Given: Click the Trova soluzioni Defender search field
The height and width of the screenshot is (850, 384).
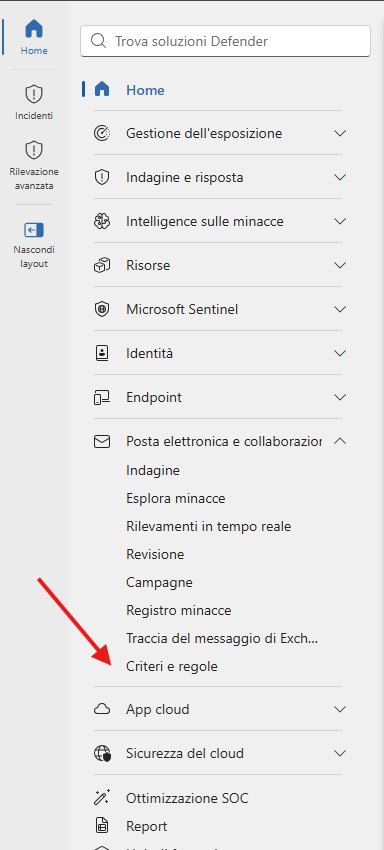Looking at the screenshot, I should pyautogui.click(x=226, y=41).
